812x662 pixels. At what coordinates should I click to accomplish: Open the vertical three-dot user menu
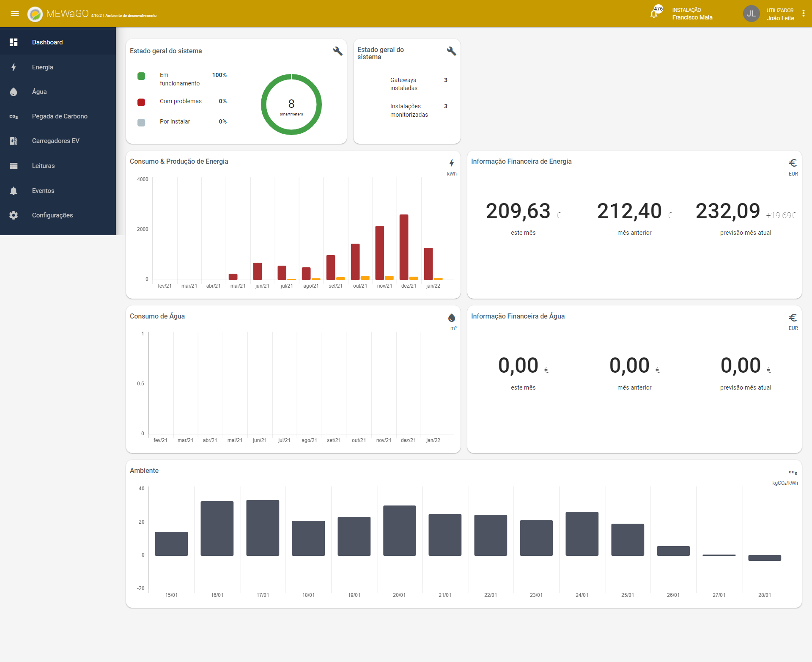tap(804, 14)
